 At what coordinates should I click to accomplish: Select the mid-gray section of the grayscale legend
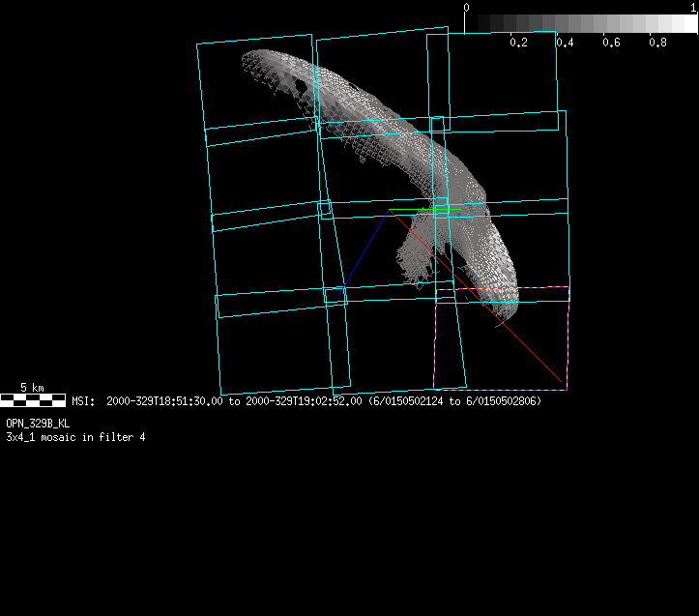click(x=581, y=23)
